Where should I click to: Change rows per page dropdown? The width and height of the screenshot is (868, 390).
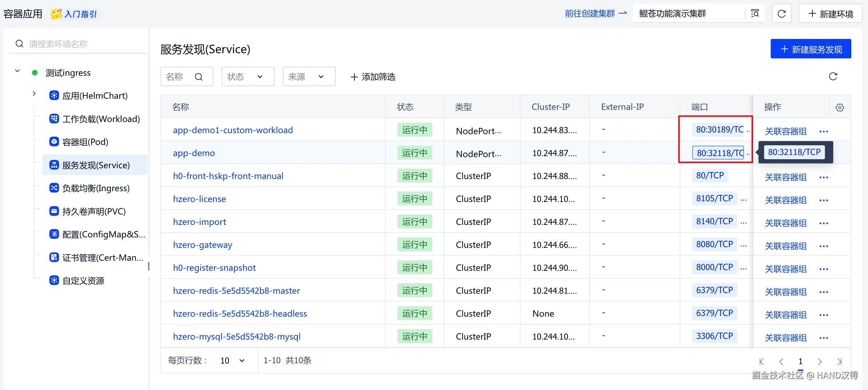[232, 360]
